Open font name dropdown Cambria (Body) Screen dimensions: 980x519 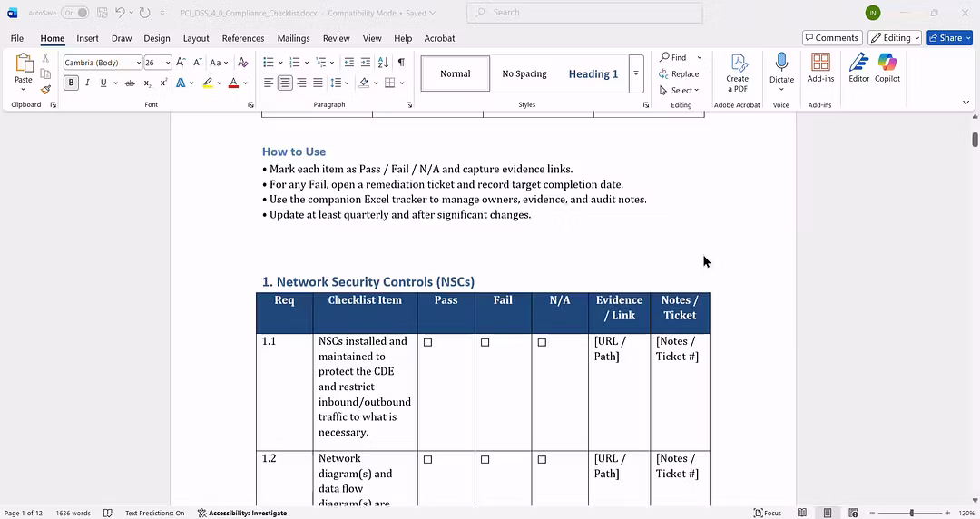(x=138, y=63)
